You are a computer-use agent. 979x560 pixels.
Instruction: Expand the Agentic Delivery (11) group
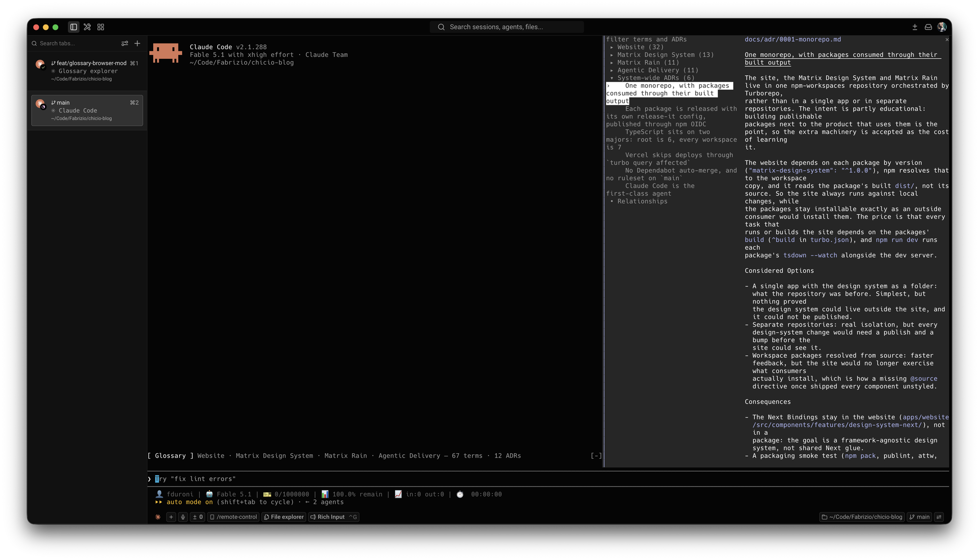[654, 70]
